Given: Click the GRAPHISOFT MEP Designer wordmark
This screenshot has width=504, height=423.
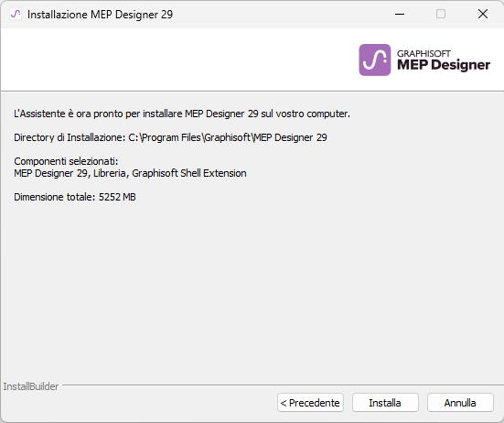Looking at the screenshot, I should tap(444, 60).
